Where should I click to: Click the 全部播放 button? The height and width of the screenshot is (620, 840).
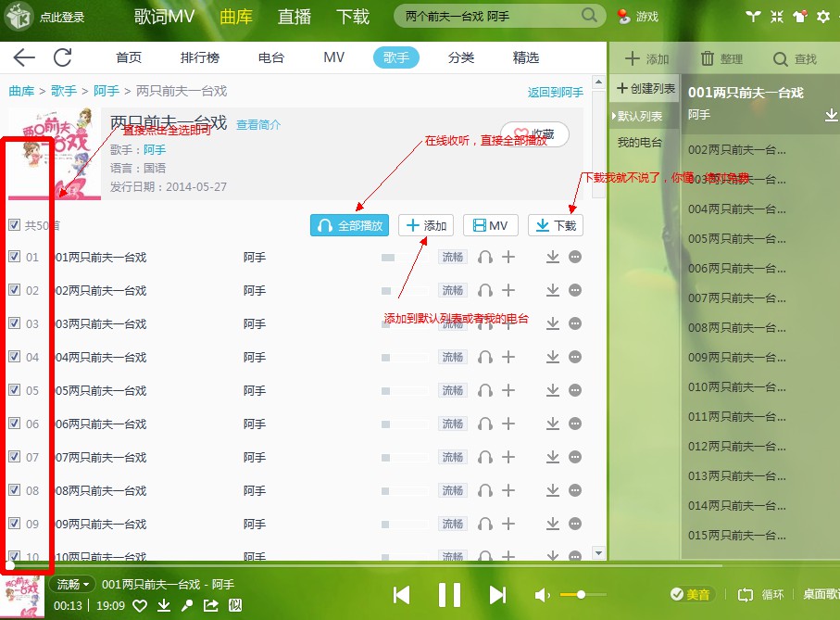point(350,225)
